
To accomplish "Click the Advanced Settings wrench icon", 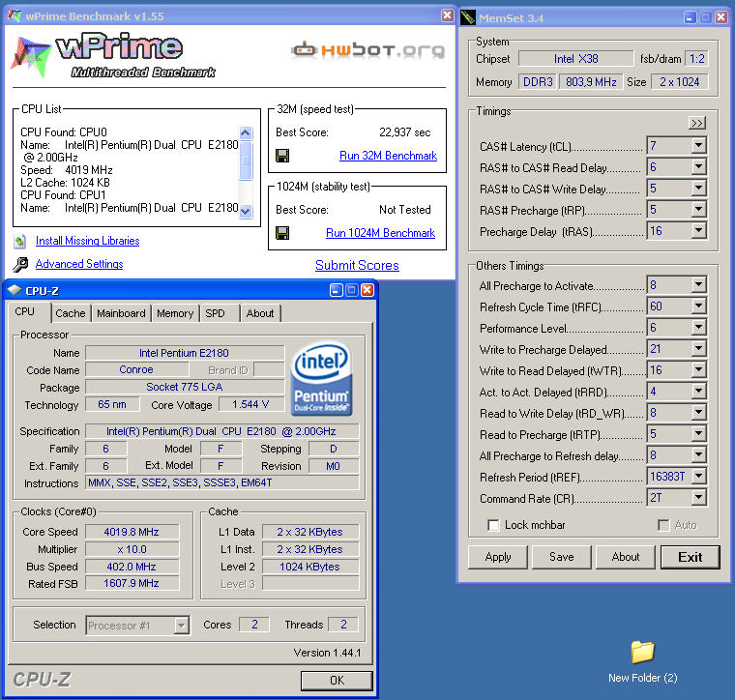I will click(x=20, y=264).
